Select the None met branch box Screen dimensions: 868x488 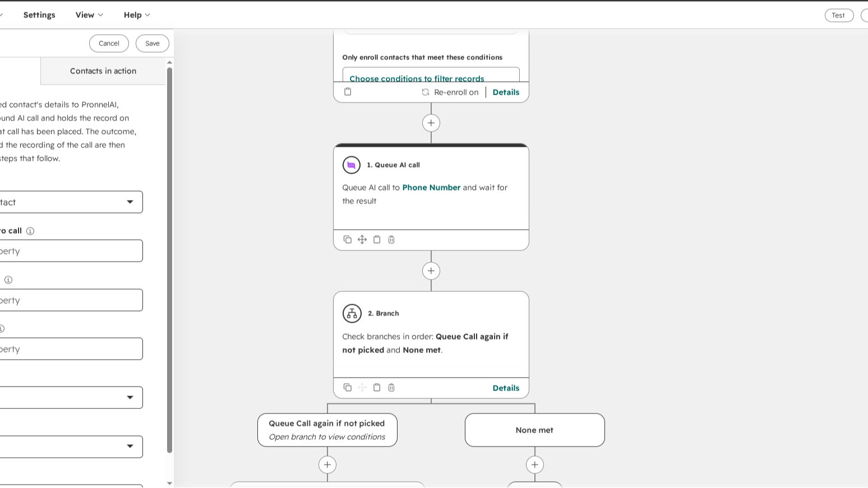535,430
